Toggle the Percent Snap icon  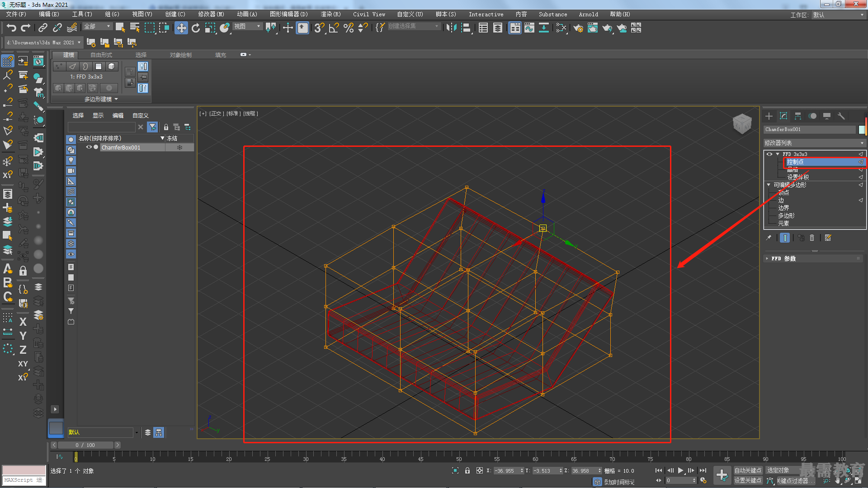(349, 28)
